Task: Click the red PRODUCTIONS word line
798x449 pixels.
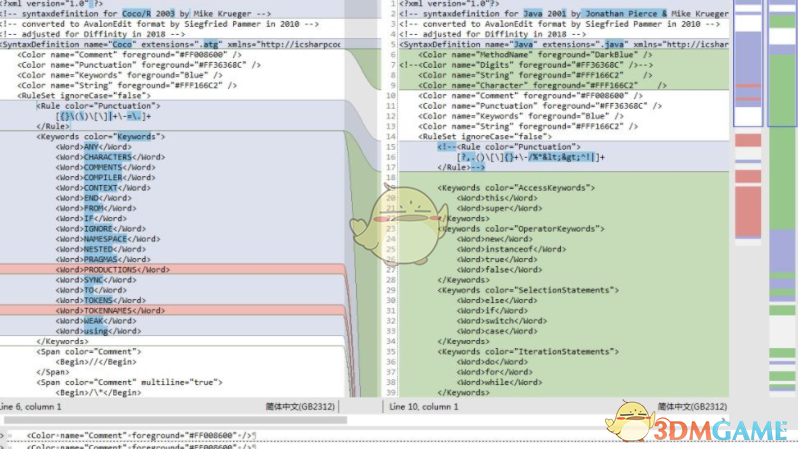Action: [x=172, y=269]
